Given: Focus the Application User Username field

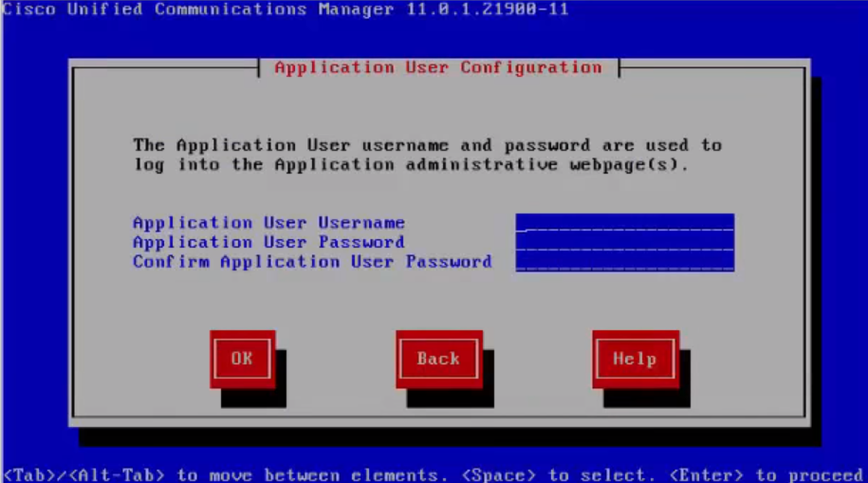Looking at the screenshot, I should coord(625,223).
